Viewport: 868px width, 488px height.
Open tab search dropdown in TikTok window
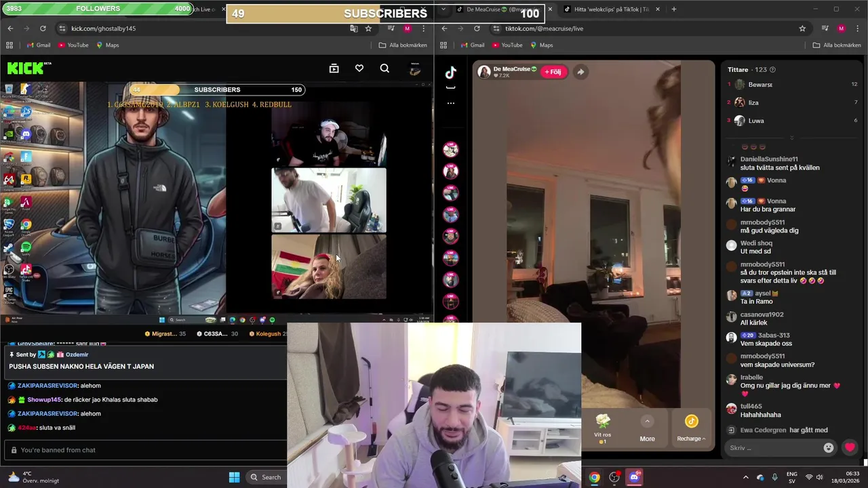pos(443,9)
